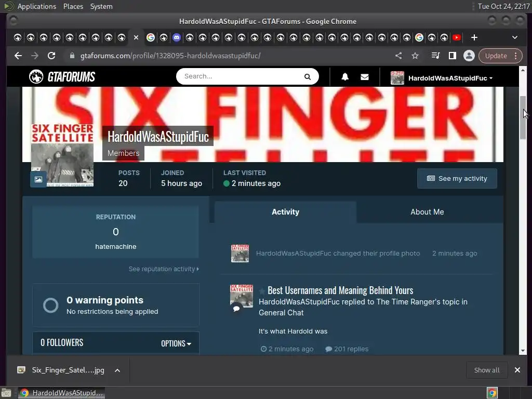Click the clock showing Tue Oct 24

(503, 6)
